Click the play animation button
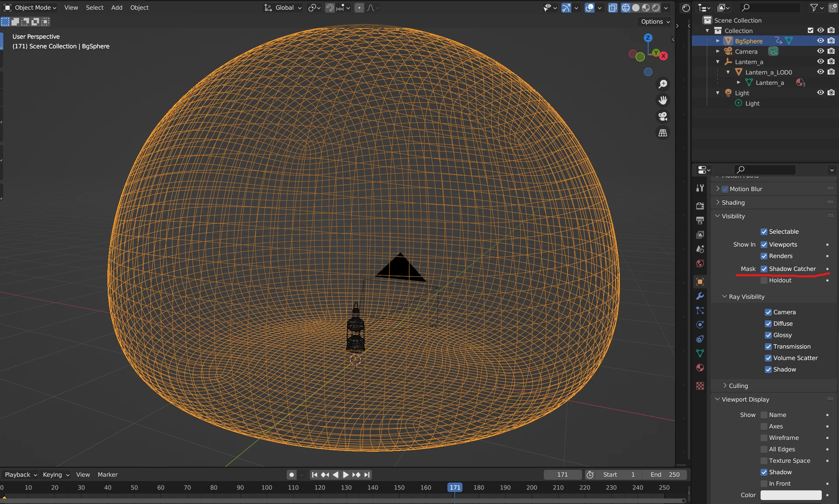Image resolution: width=839 pixels, height=504 pixels. [346, 475]
